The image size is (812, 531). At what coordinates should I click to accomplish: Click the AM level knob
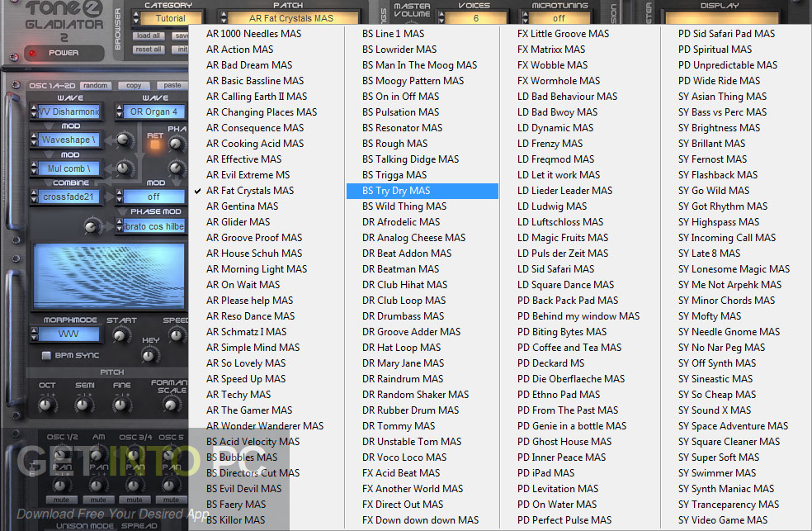click(x=97, y=455)
